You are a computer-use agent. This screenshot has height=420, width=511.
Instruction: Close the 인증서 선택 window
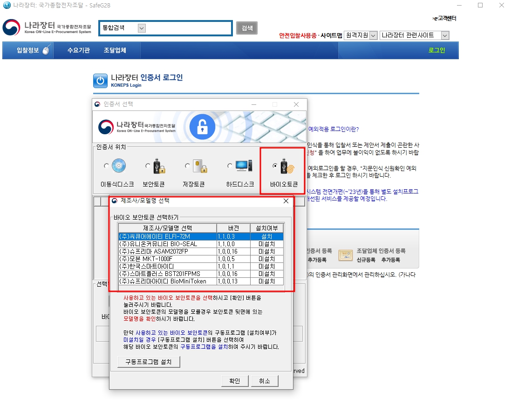tap(296, 104)
